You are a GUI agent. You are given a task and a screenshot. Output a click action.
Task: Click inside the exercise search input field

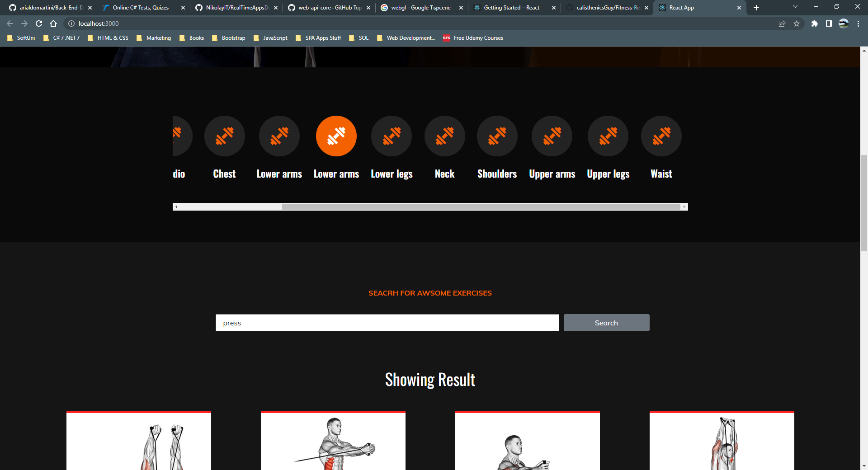click(x=387, y=323)
